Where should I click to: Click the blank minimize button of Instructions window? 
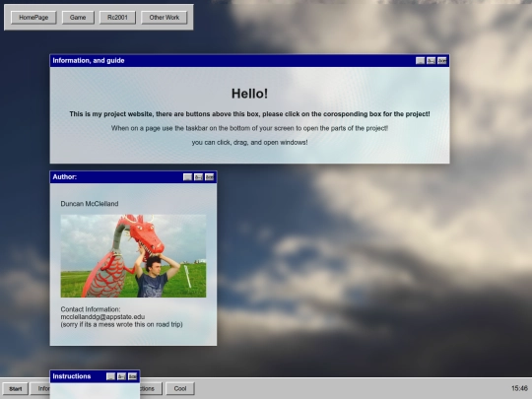click(x=111, y=376)
